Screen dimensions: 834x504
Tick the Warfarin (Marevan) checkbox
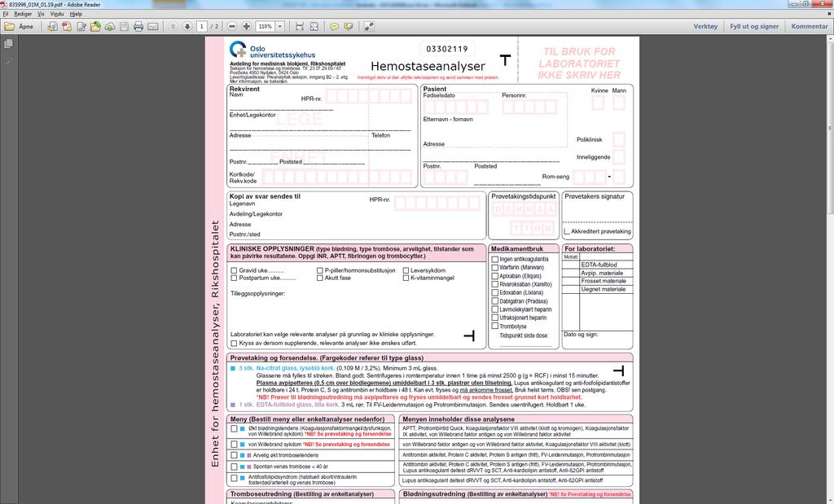[x=494, y=267]
